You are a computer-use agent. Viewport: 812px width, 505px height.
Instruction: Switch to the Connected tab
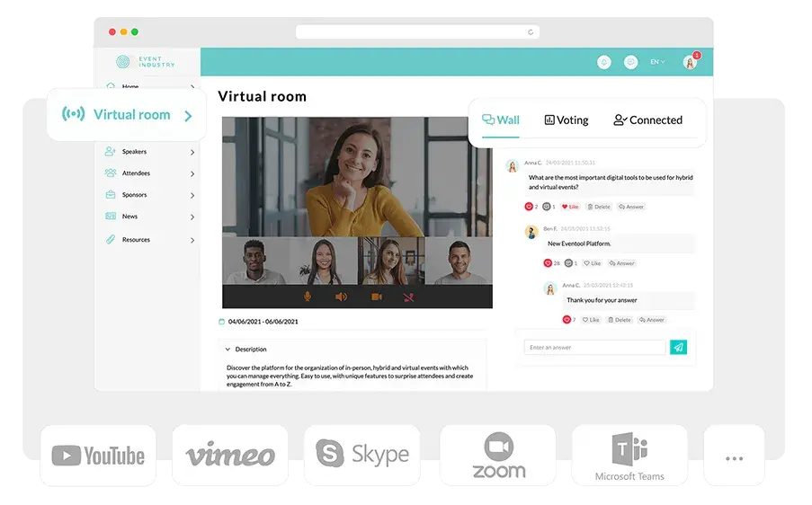[x=647, y=120]
